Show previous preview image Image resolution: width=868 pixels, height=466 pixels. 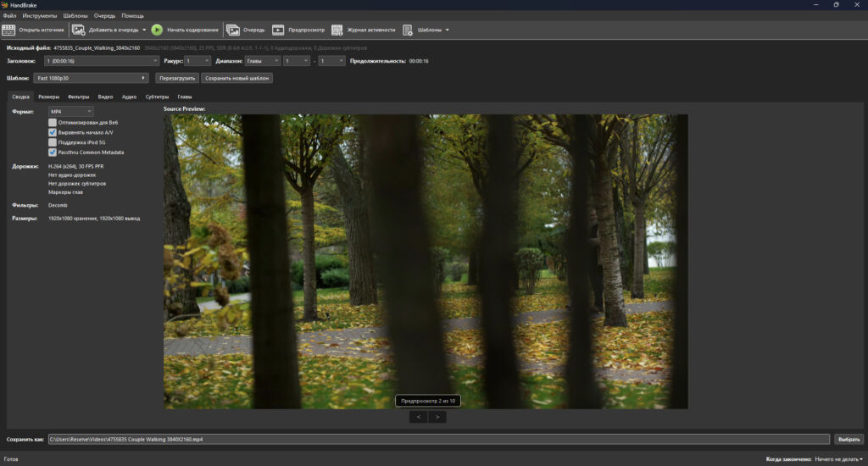coord(419,417)
